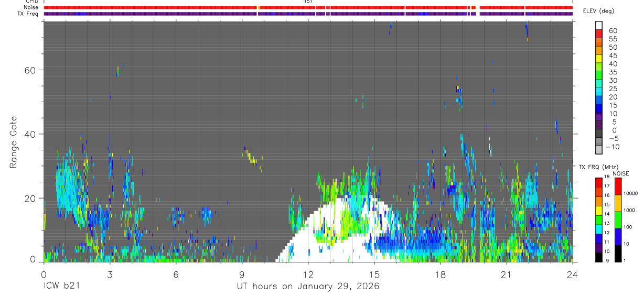Click the '20' label on the ELEV scale

pos(613,97)
